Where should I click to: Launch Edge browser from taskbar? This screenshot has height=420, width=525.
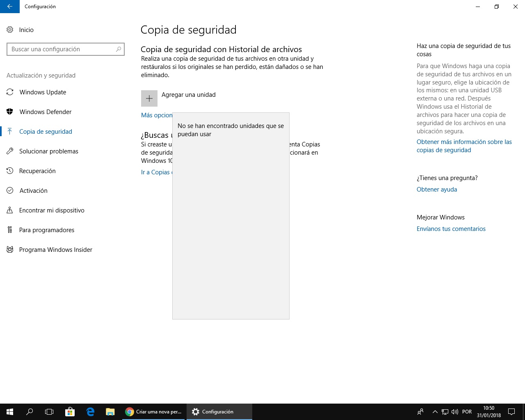click(90, 412)
